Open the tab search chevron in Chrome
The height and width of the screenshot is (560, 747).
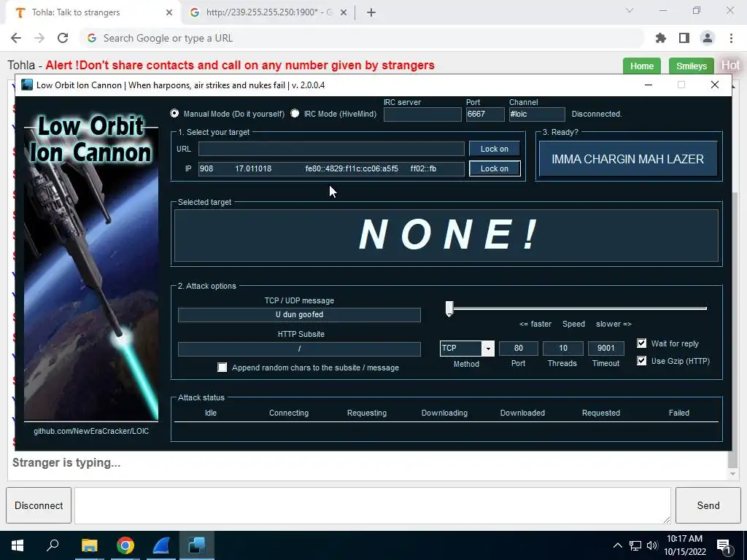pyautogui.click(x=630, y=10)
